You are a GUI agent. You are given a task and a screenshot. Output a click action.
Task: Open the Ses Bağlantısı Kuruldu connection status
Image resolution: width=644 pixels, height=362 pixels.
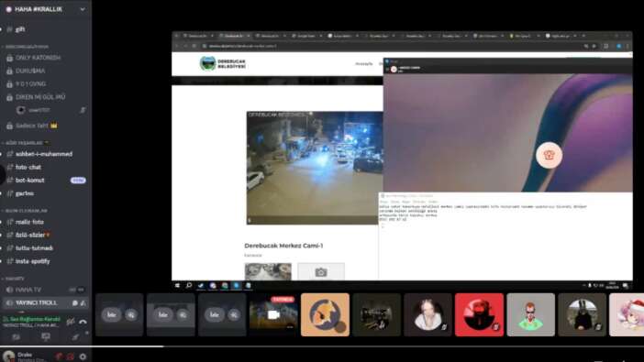click(x=32, y=319)
